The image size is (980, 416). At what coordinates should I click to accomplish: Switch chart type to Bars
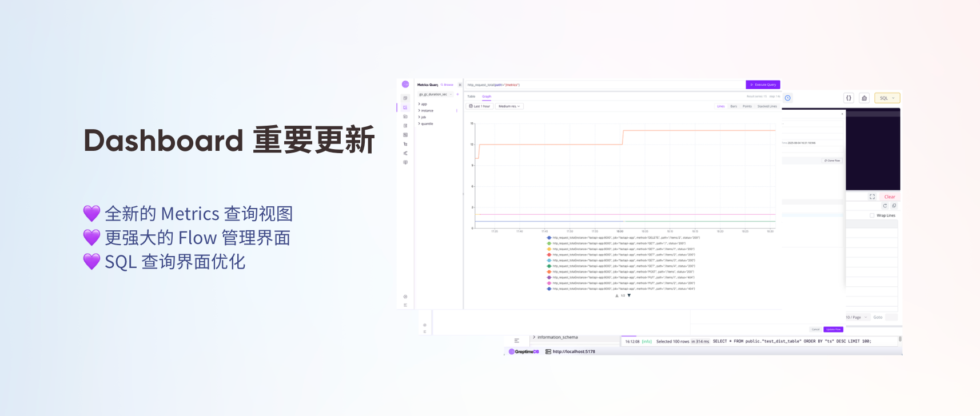734,106
